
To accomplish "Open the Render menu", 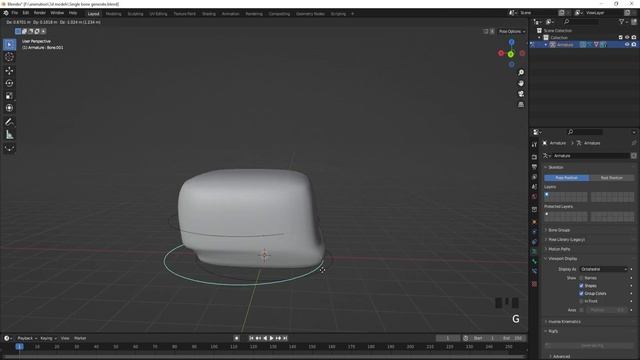I will click(x=40, y=13).
